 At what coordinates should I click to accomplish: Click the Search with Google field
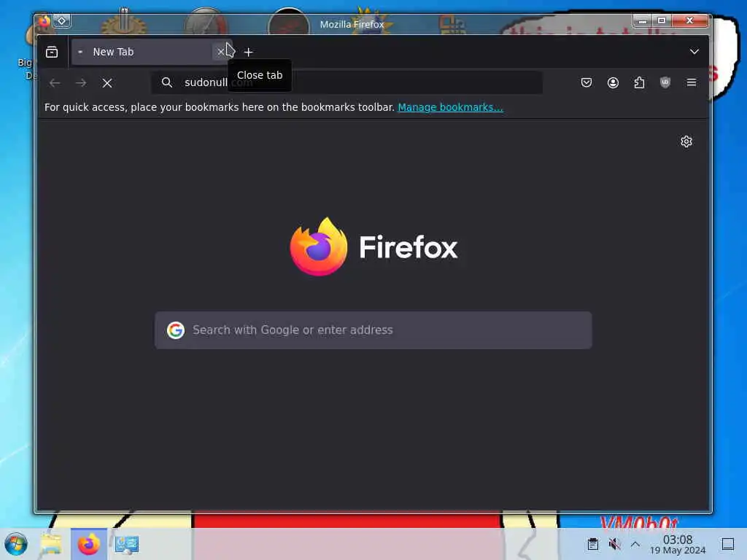click(x=373, y=330)
